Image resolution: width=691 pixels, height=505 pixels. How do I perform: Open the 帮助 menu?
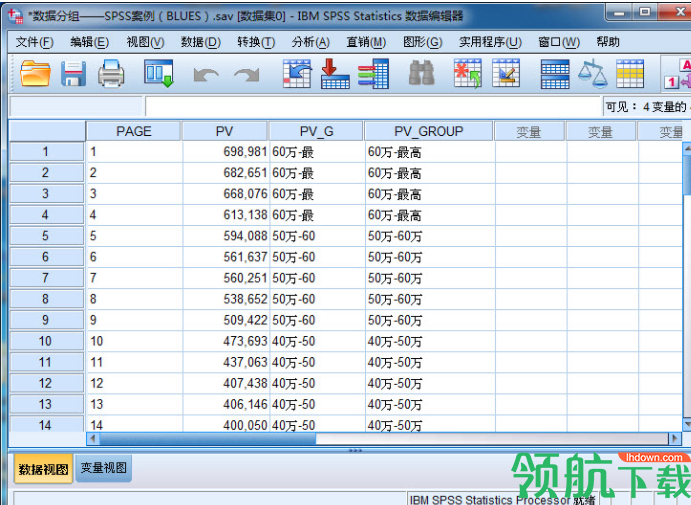(608, 42)
